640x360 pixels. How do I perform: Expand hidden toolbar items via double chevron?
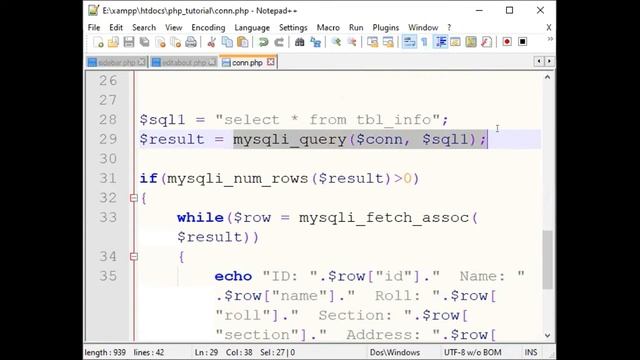click(x=550, y=39)
